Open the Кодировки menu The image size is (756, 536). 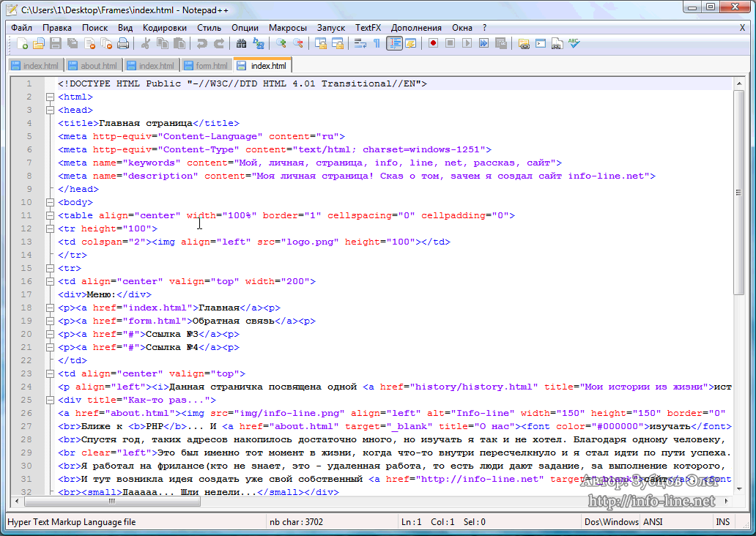coord(164,27)
